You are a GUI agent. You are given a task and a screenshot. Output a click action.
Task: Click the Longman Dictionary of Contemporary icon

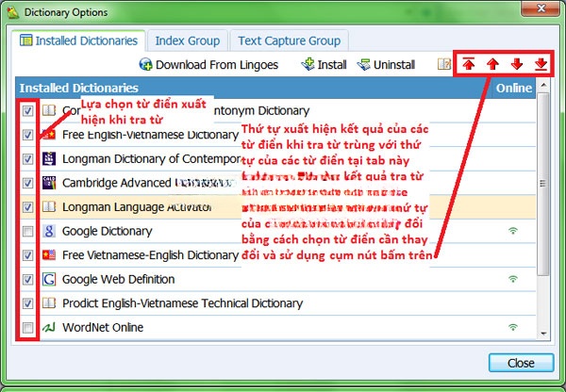point(49,158)
